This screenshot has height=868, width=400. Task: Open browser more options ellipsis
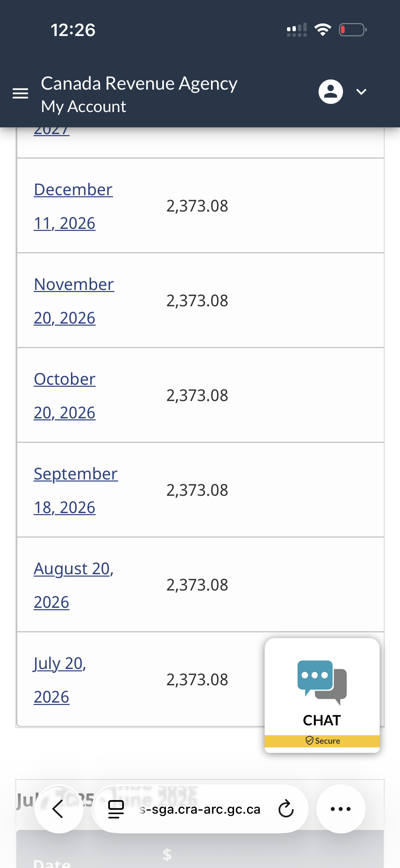(341, 809)
